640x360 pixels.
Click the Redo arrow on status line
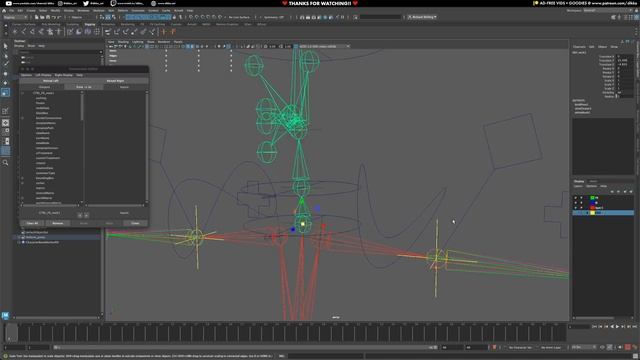(59, 17)
